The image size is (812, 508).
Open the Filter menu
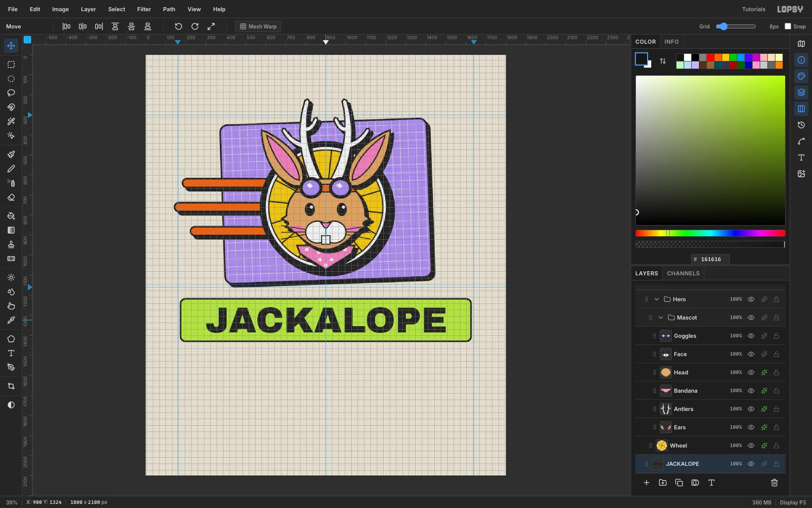(x=144, y=9)
